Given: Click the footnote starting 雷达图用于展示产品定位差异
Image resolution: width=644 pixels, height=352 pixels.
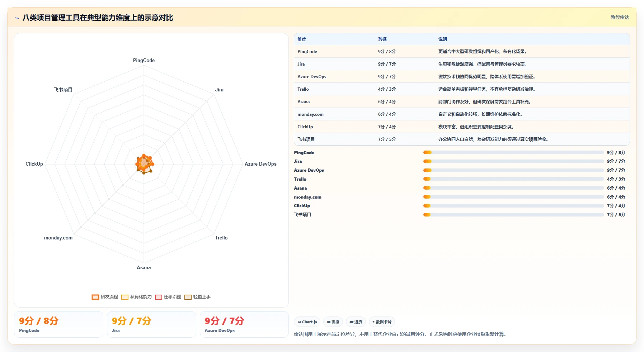Looking at the screenshot, I should coord(400,334).
